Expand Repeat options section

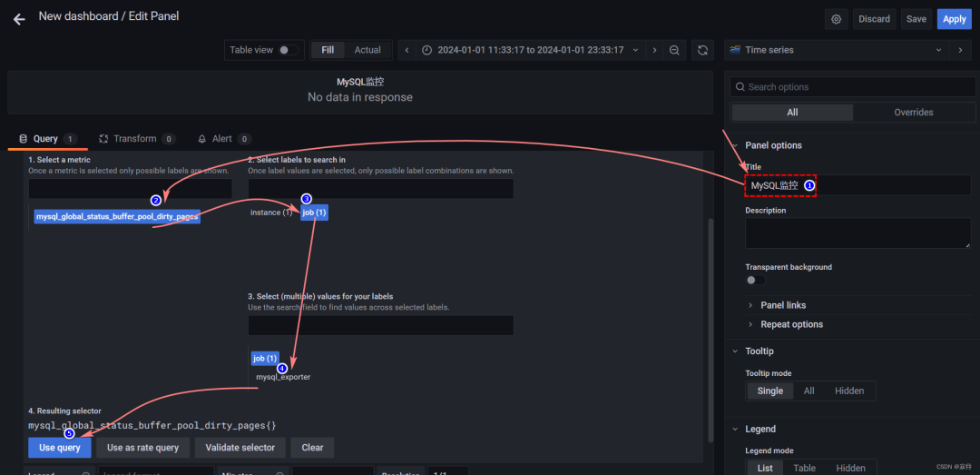(791, 324)
